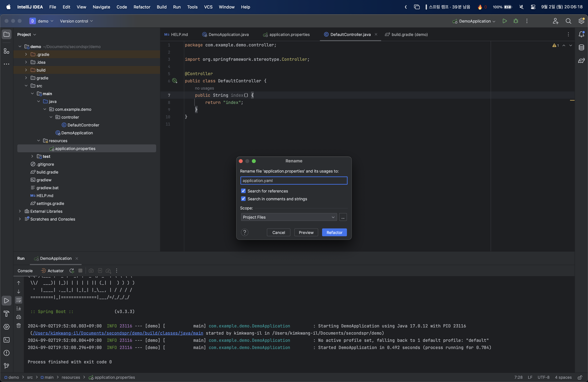
Task: Switch to the build.gradle (demo) tab
Action: tap(409, 35)
